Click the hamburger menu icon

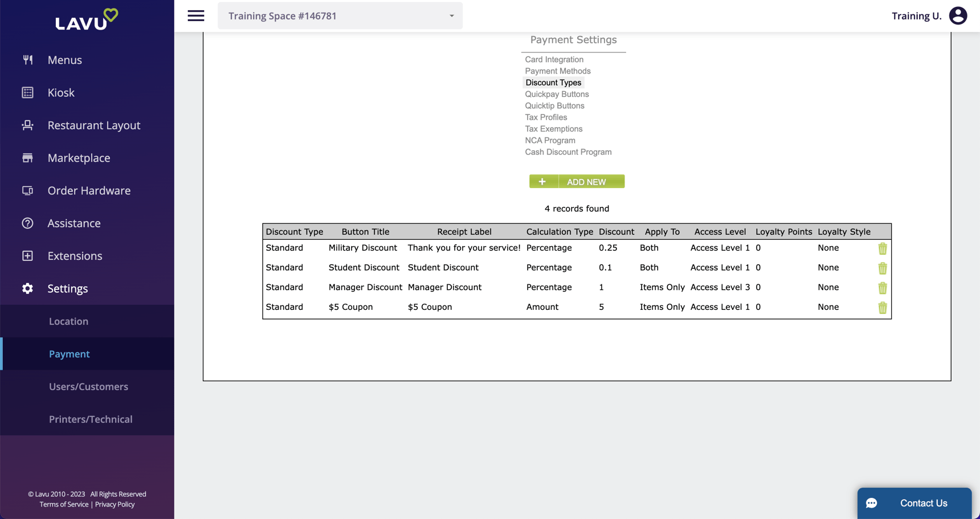[195, 15]
